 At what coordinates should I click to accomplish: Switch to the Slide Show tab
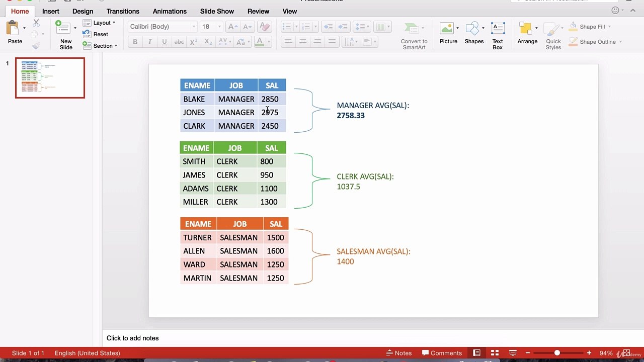click(217, 11)
